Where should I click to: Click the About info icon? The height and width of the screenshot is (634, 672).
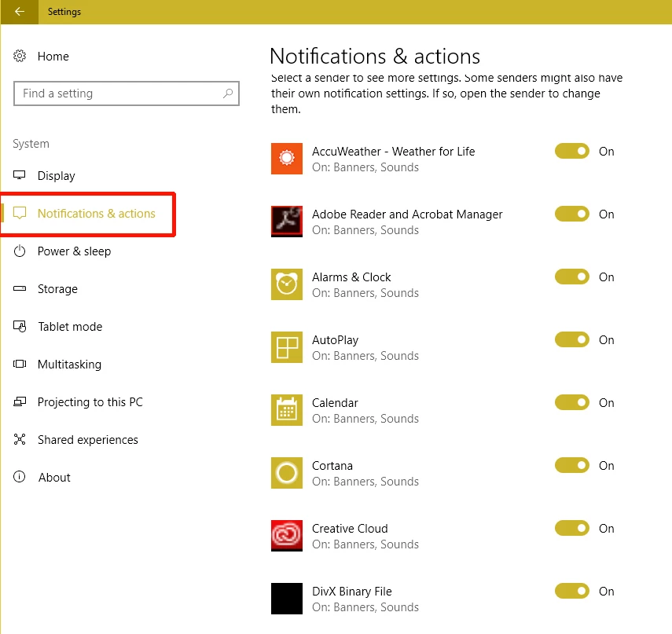click(x=20, y=477)
